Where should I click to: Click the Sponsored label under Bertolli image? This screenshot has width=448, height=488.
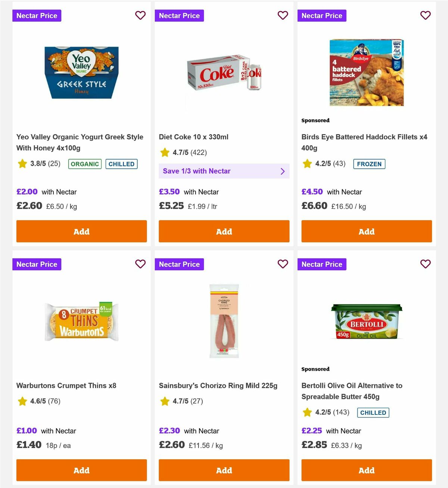click(x=315, y=369)
